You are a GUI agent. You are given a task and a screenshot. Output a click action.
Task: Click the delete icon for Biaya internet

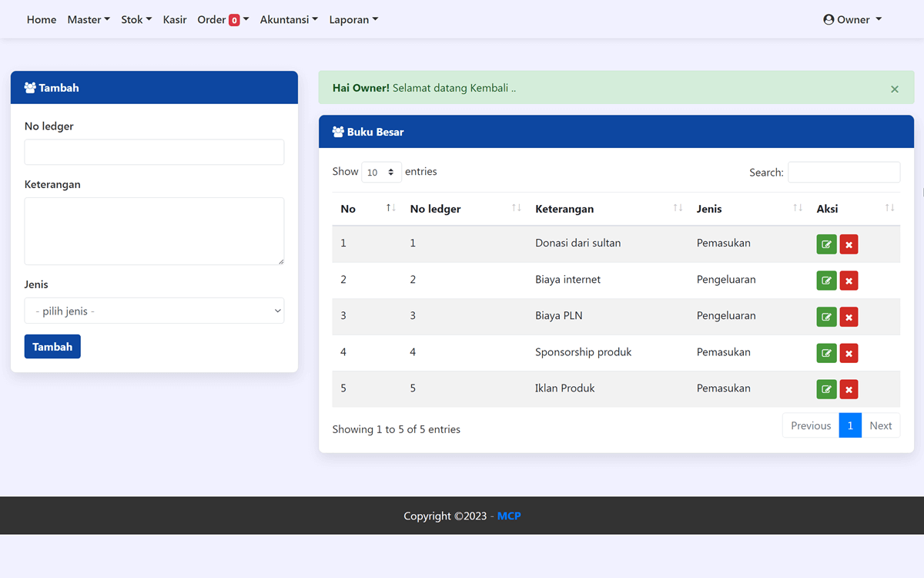(x=849, y=280)
